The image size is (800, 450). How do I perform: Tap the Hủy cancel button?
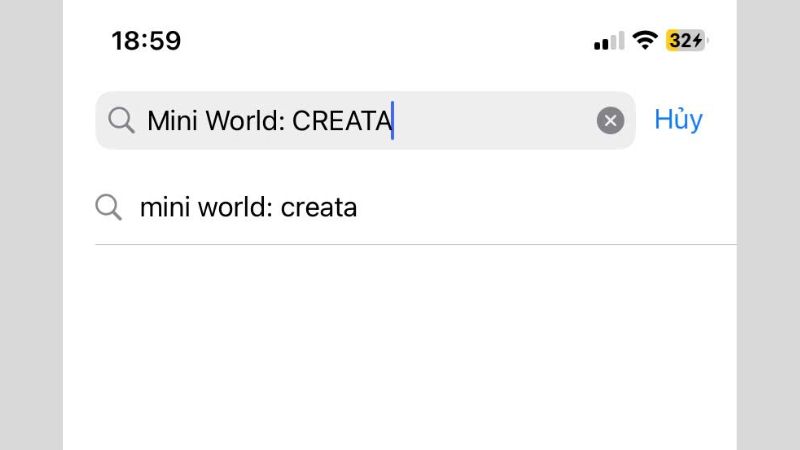click(x=678, y=120)
